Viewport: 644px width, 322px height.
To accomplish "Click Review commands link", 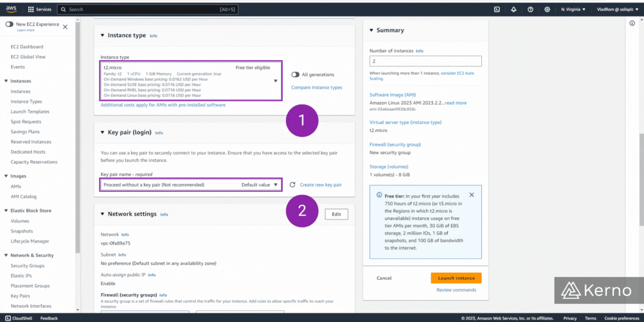I will coord(456,290).
